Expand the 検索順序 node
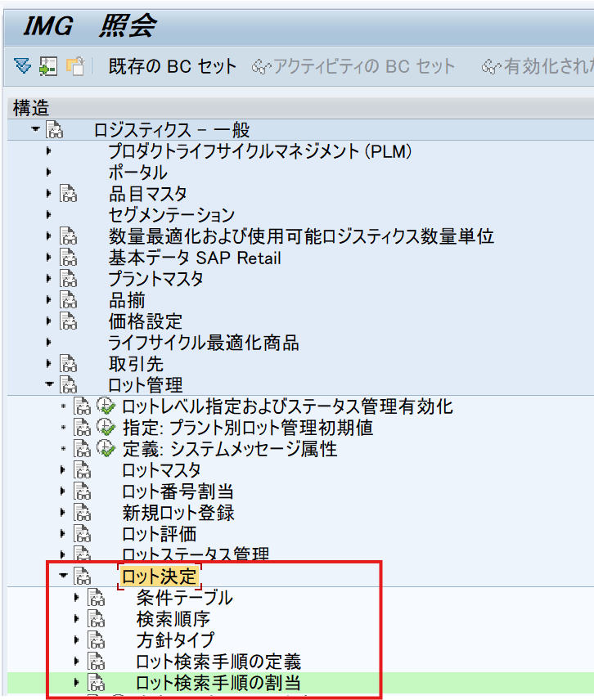594x700 pixels. 78,619
